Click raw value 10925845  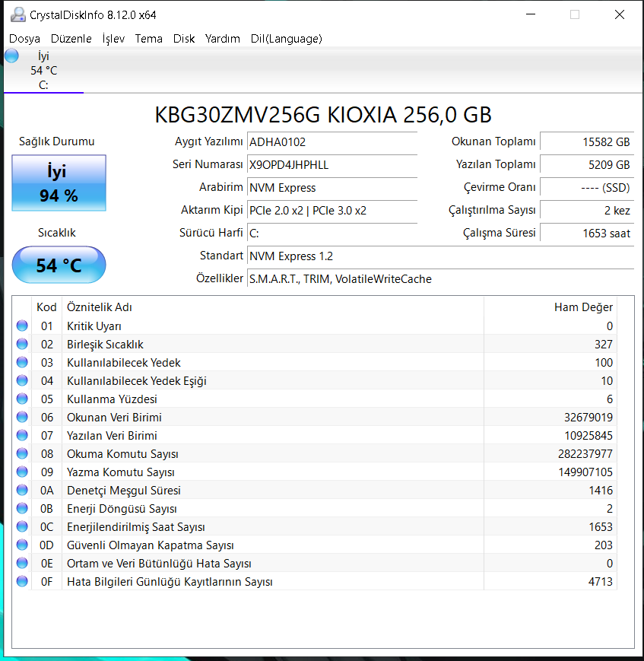click(588, 435)
